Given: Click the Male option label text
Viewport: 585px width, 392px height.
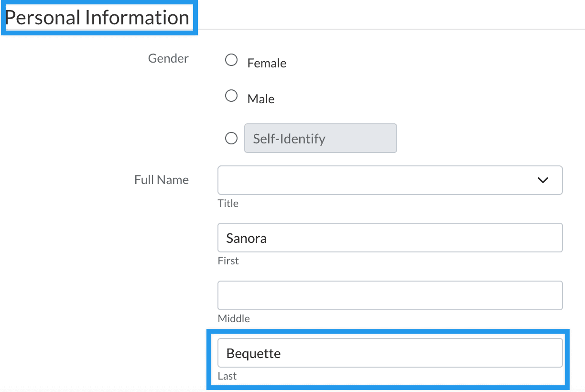Looking at the screenshot, I should tap(261, 99).
